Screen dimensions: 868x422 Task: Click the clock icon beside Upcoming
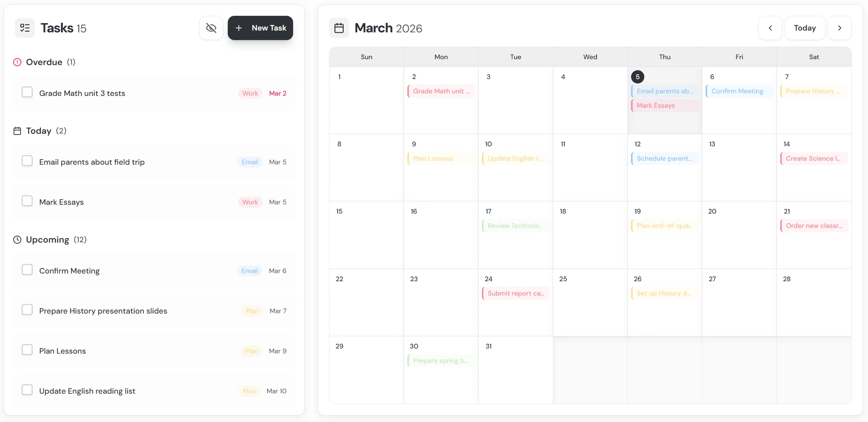click(17, 239)
